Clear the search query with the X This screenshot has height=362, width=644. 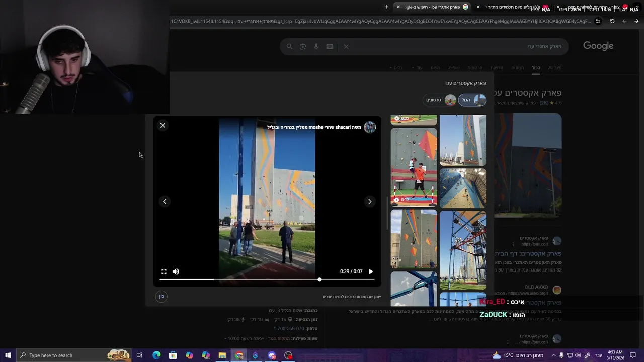tap(346, 47)
